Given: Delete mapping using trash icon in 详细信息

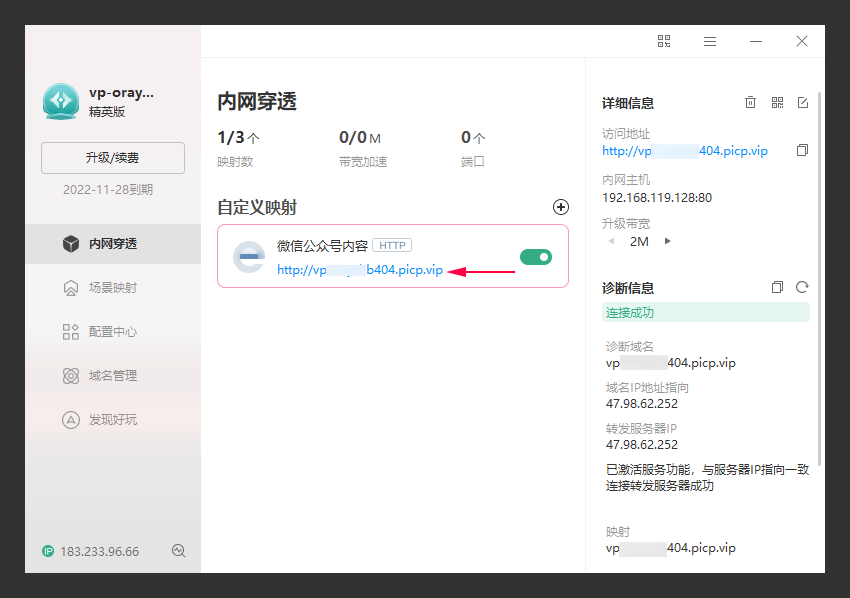Looking at the screenshot, I should (x=750, y=102).
